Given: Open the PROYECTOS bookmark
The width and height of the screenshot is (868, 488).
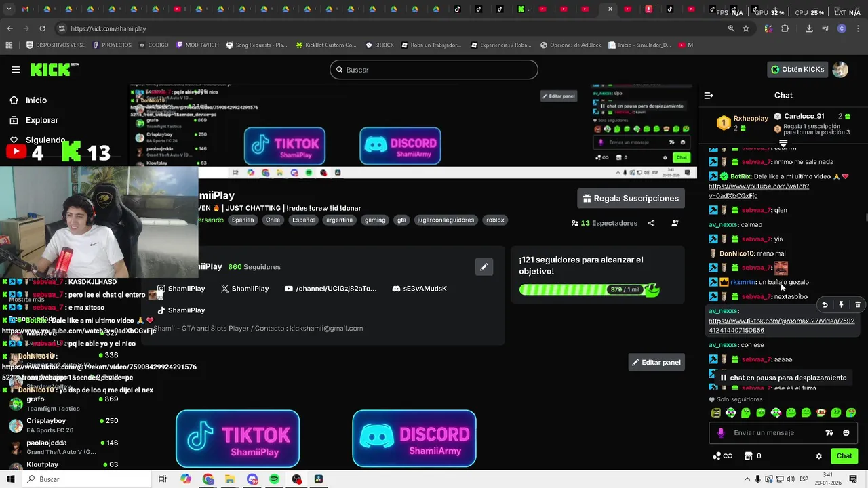Looking at the screenshot, I should tap(112, 45).
